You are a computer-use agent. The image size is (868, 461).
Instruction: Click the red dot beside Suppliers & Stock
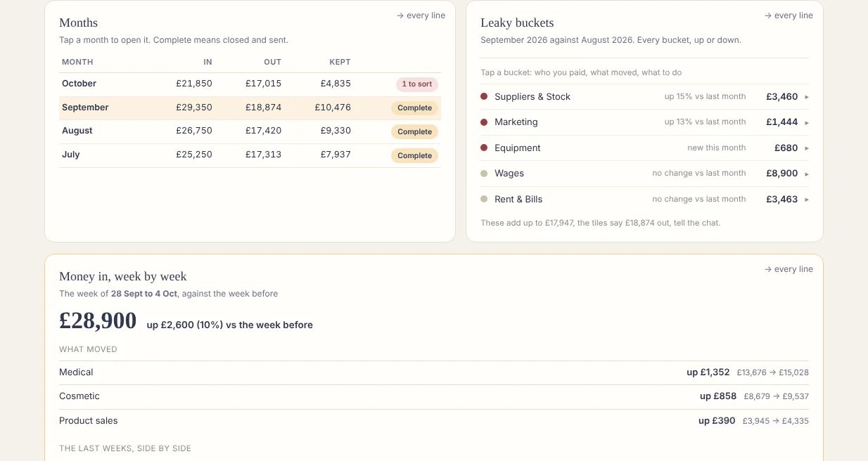(x=484, y=96)
